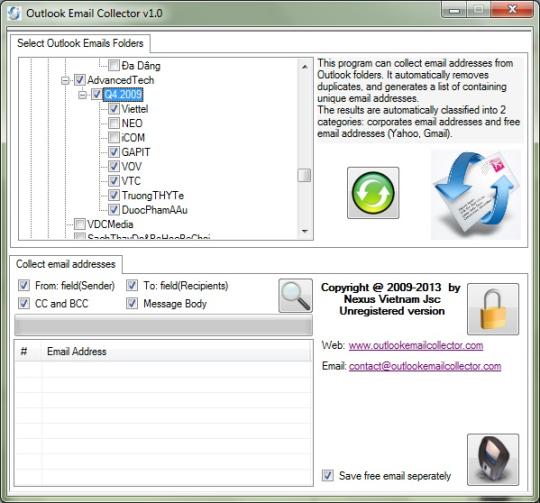Screen dimensions: 540x503
Task: Check the NEO folder checkbox
Action: pos(114,123)
